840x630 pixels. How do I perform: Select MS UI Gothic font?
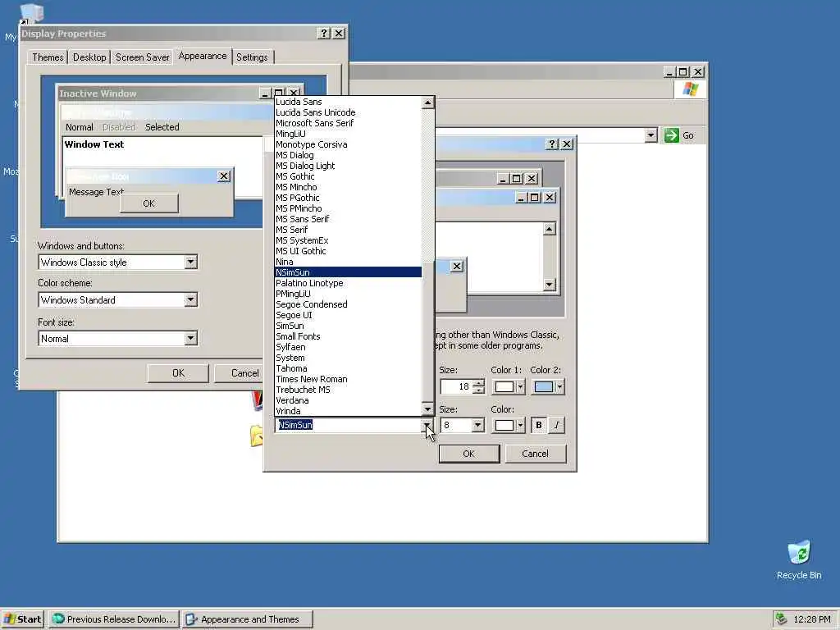pos(348,251)
